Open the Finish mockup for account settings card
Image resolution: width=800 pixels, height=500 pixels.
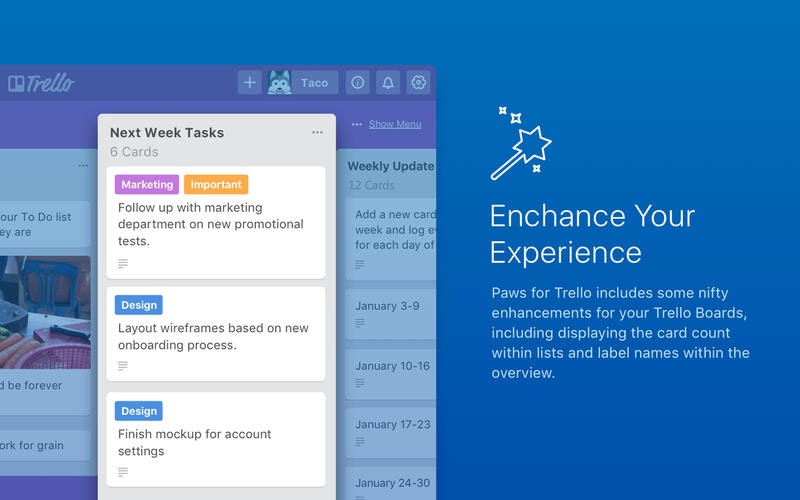click(x=216, y=439)
